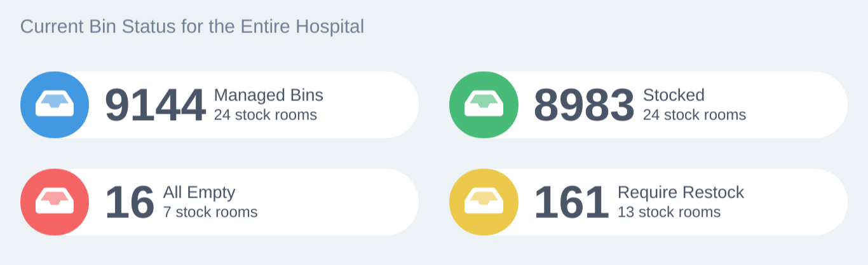Click the Current Bin Status heading
868x265 pixels.
[x=192, y=27]
